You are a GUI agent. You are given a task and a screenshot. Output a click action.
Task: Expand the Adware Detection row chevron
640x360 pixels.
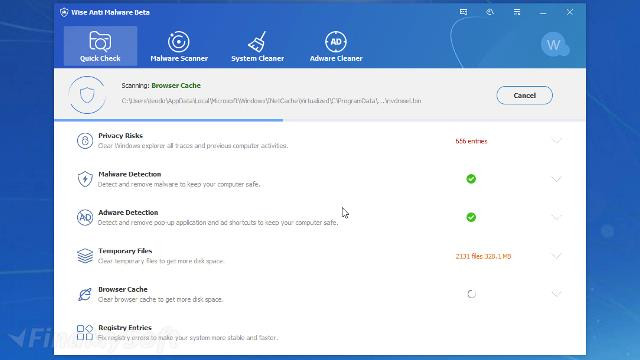click(x=556, y=217)
